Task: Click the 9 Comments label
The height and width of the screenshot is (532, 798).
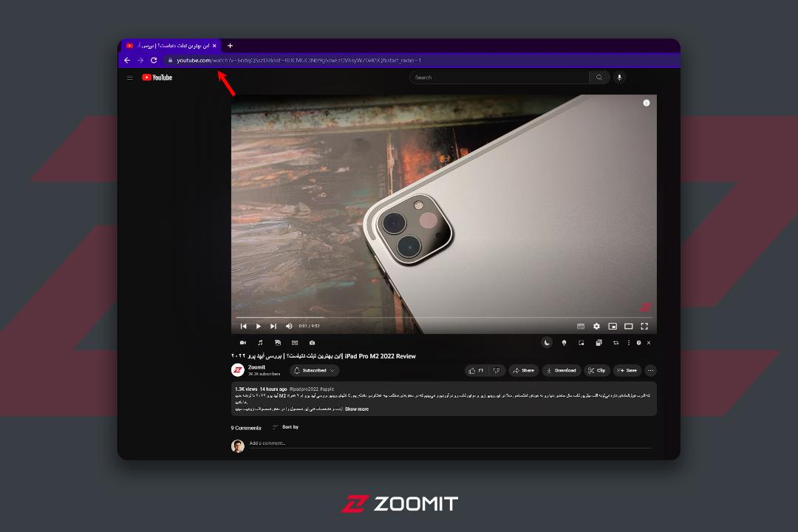Action: pyautogui.click(x=246, y=428)
